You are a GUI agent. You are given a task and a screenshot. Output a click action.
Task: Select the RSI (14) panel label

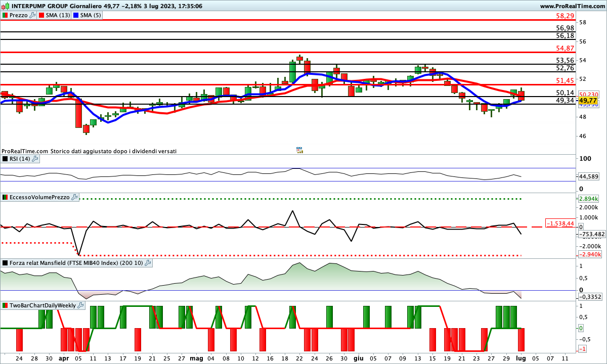point(20,159)
